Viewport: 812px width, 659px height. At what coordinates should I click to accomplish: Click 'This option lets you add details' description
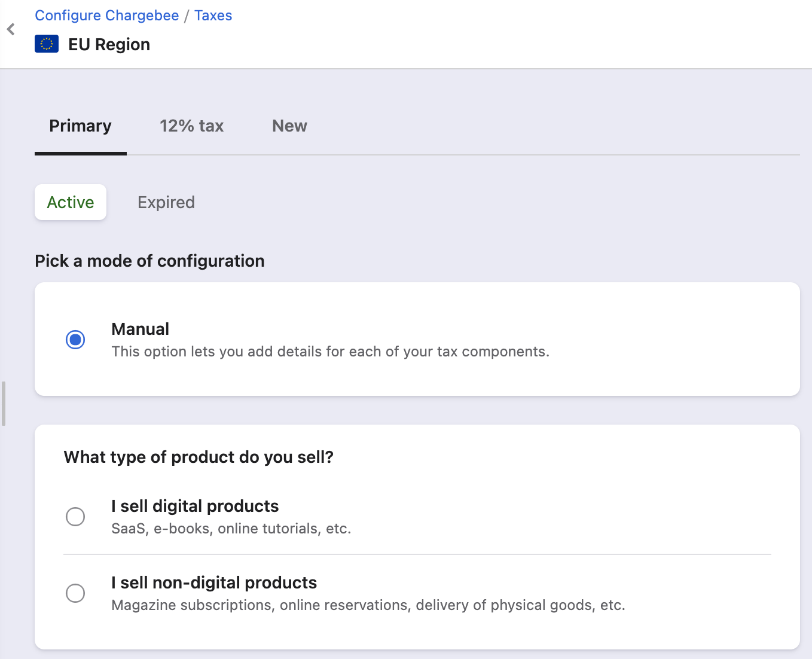pos(330,352)
